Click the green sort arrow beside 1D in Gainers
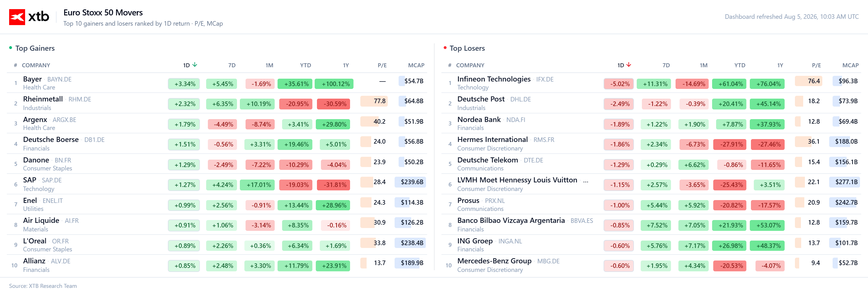Image resolution: width=868 pixels, height=293 pixels. 194,65
